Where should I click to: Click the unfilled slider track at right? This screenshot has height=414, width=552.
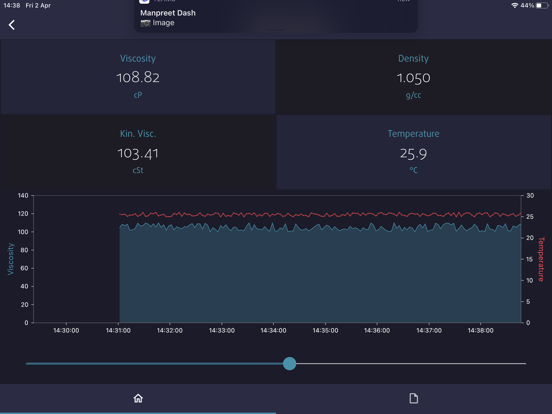point(411,363)
